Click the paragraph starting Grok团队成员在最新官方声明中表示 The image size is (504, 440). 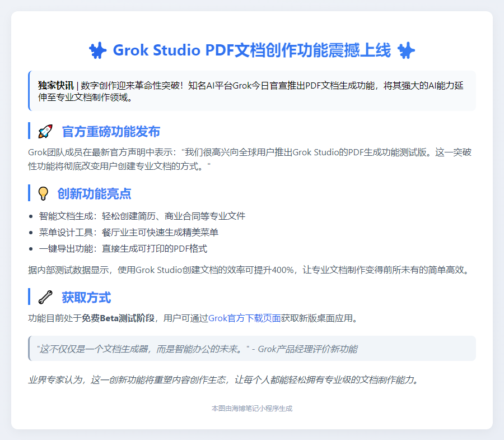tap(250, 159)
